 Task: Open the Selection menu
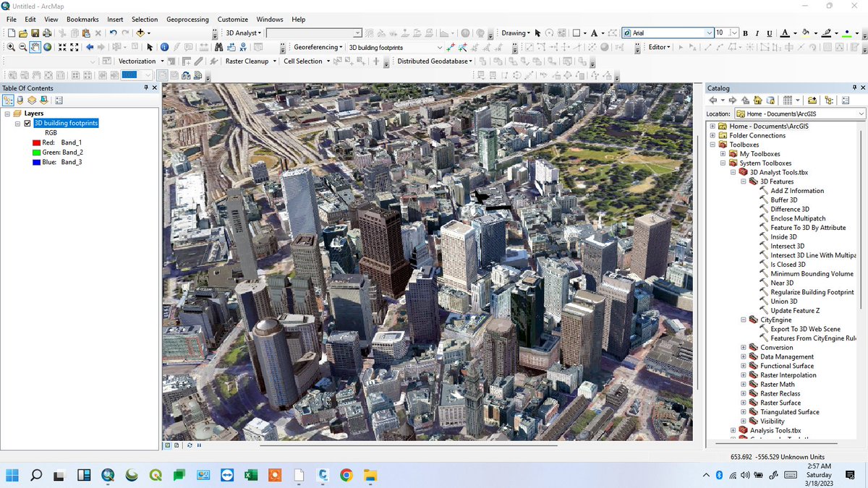pos(145,20)
